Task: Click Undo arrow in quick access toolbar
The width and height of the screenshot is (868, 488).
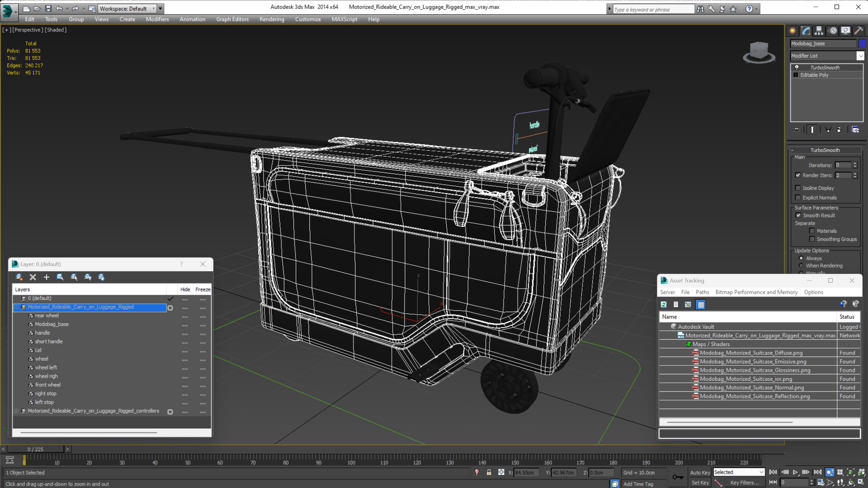Action: [x=59, y=9]
